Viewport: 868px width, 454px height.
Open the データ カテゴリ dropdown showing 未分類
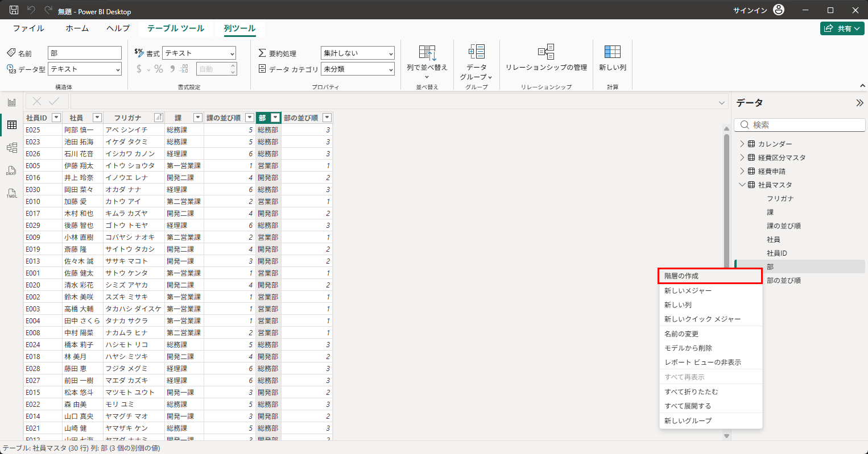click(x=358, y=69)
